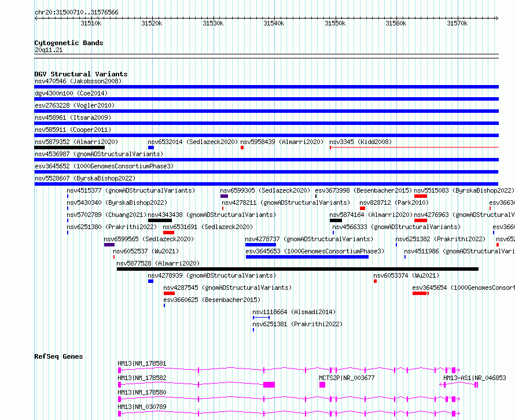This screenshot has height=420, width=515.
Task: Open nsv6052537 (Wu2021) variant label
Action: (146, 251)
